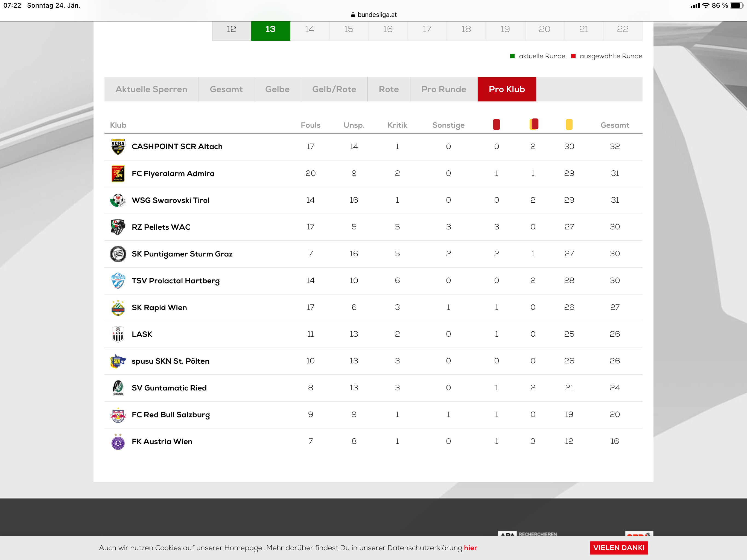The width and height of the screenshot is (747, 560).
Task: Click the FC Flyeralarm Admira crest
Action: (118, 173)
